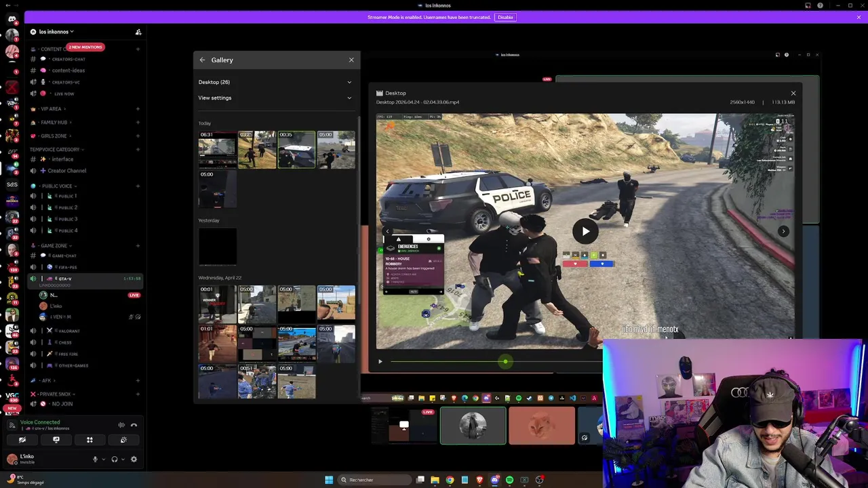
Task: Click the Discord home icon in the server list
Action: pos(12,19)
